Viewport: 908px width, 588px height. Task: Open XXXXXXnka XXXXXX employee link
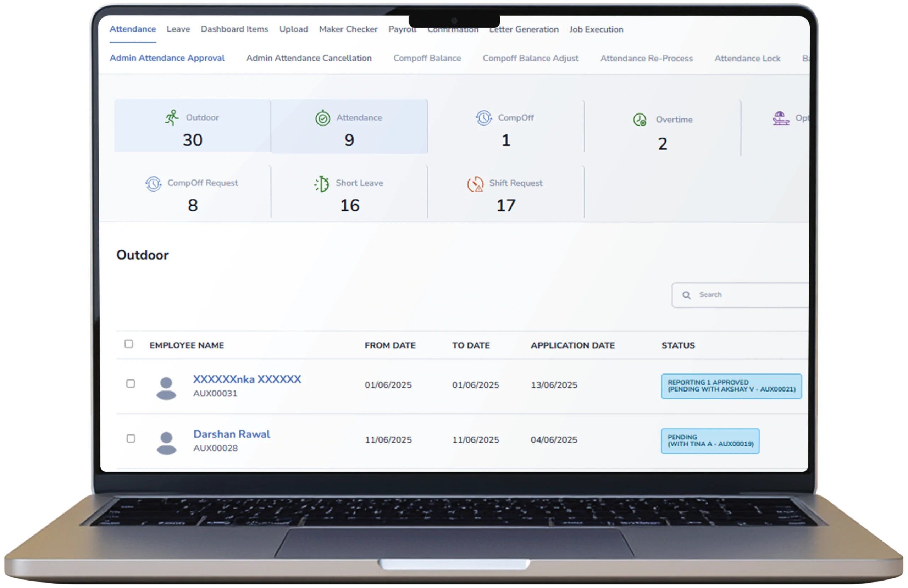[x=247, y=379]
